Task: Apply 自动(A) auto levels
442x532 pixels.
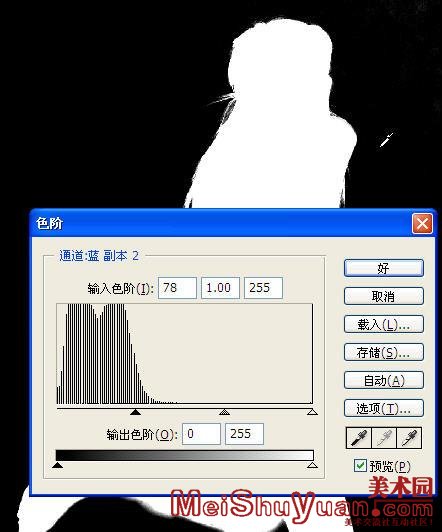Action: pyautogui.click(x=384, y=380)
